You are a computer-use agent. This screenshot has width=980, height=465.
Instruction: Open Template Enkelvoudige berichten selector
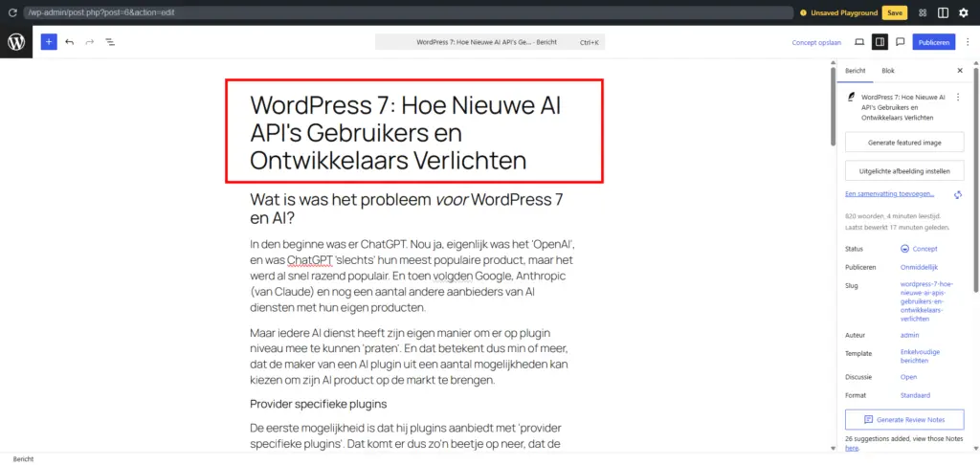pos(920,356)
